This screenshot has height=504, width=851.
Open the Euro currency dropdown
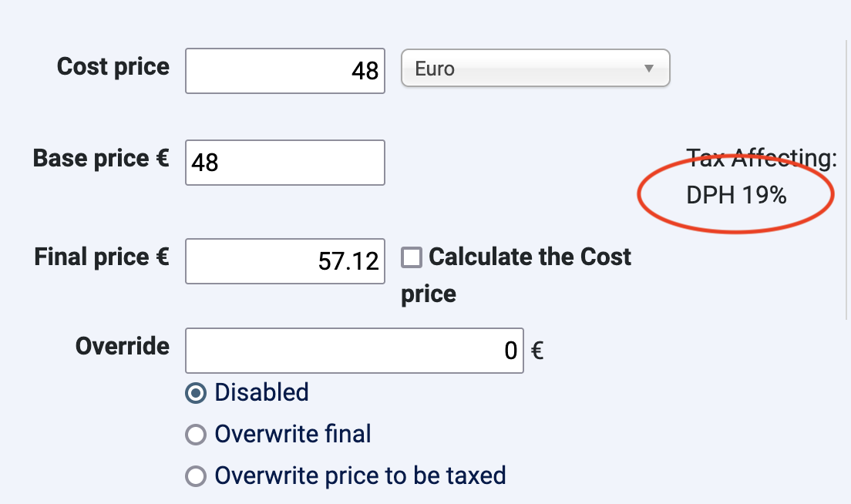[x=535, y=69]
